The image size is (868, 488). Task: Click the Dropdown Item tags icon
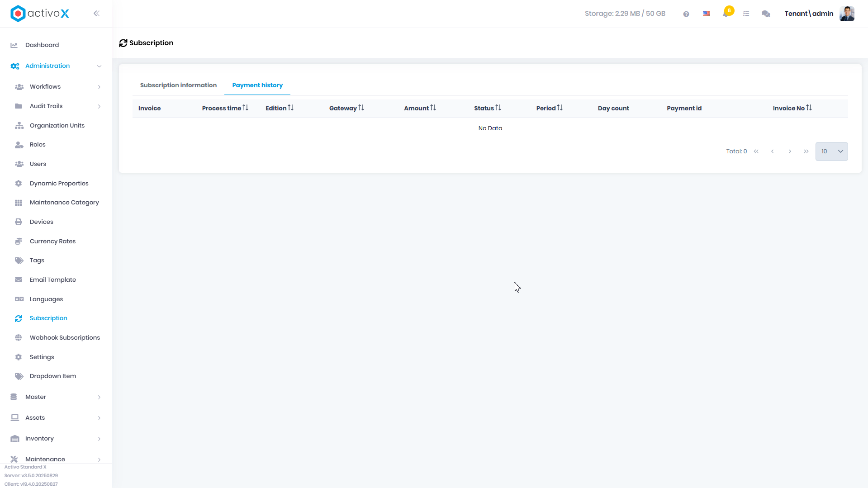(19, 376)
